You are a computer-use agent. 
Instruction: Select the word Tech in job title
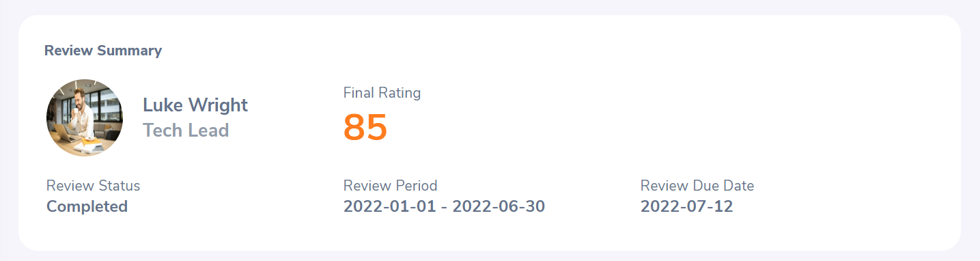point(163,130)
